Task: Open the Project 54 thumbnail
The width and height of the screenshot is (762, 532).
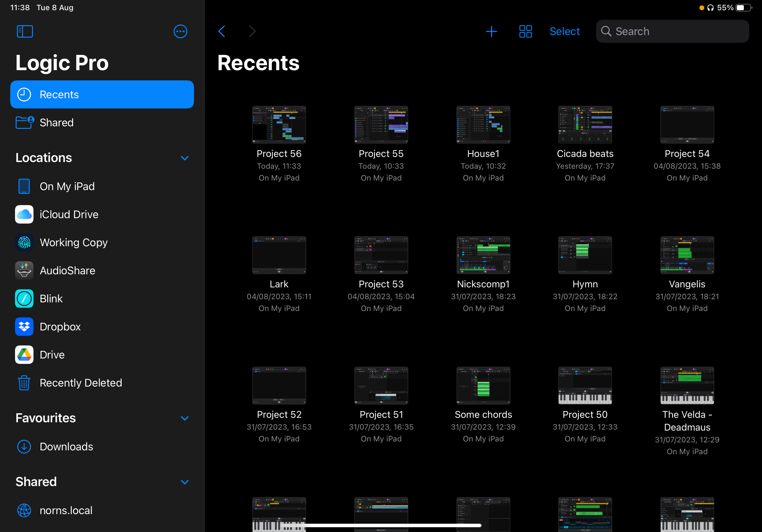Action: pyautogui.click(x=687, y=125)
